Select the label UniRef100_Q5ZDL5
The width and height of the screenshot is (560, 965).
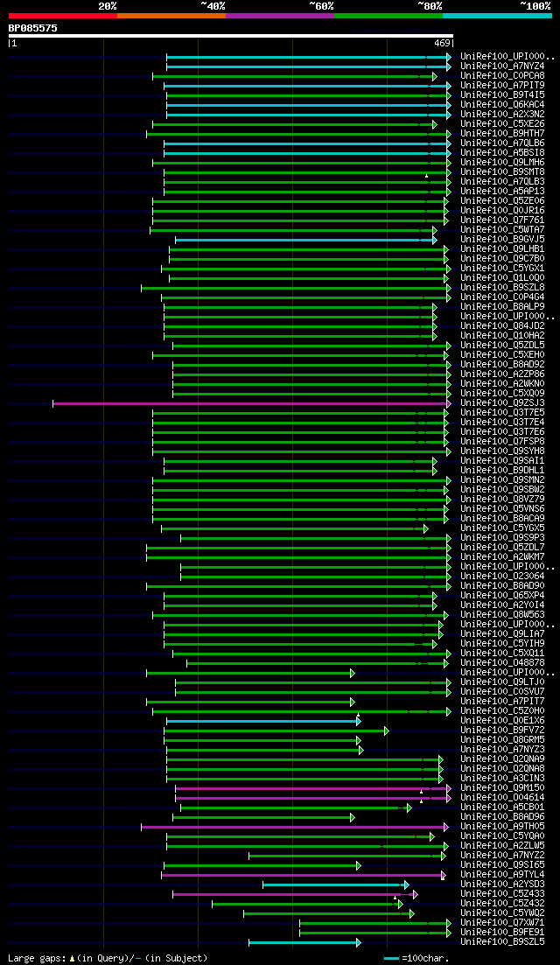[503, 346]
